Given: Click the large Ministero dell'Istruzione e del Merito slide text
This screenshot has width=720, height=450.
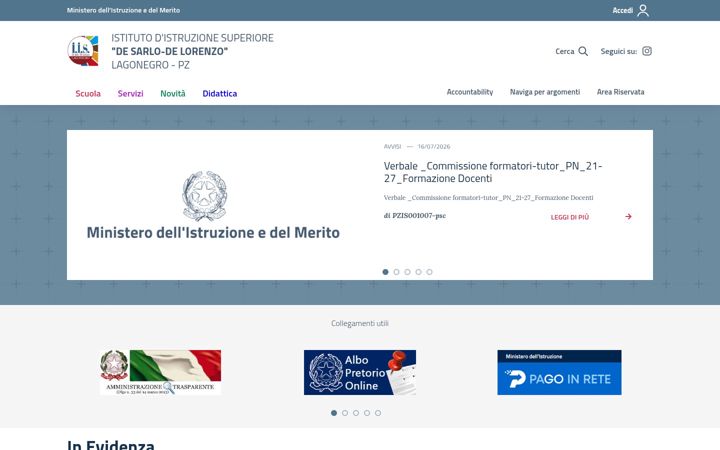Looking at the screenshot, I should (213, 232).
